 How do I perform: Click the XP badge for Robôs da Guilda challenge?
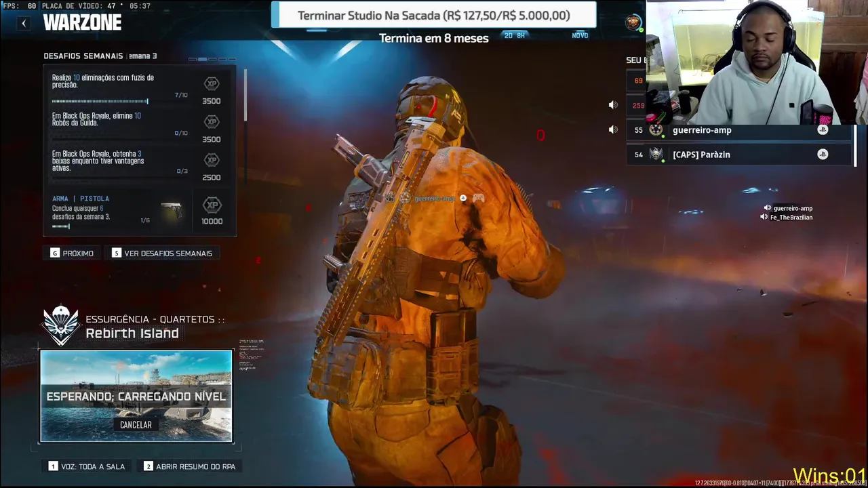point(212,121)
